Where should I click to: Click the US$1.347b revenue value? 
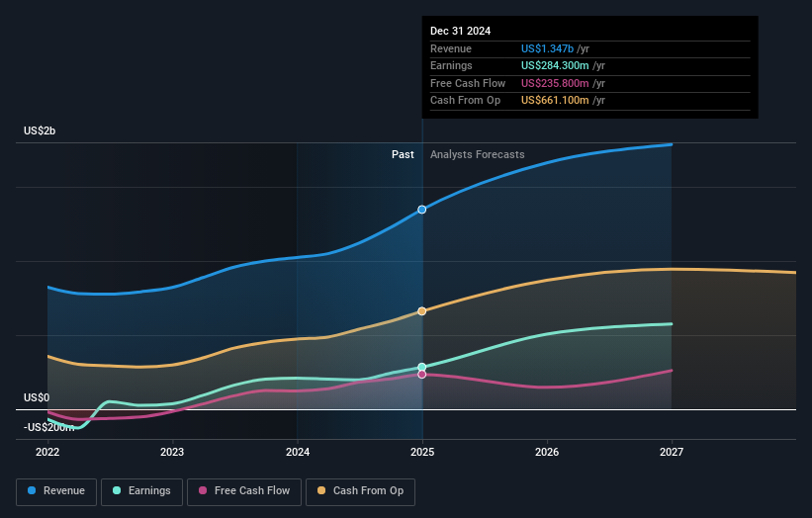click(547, 48)
